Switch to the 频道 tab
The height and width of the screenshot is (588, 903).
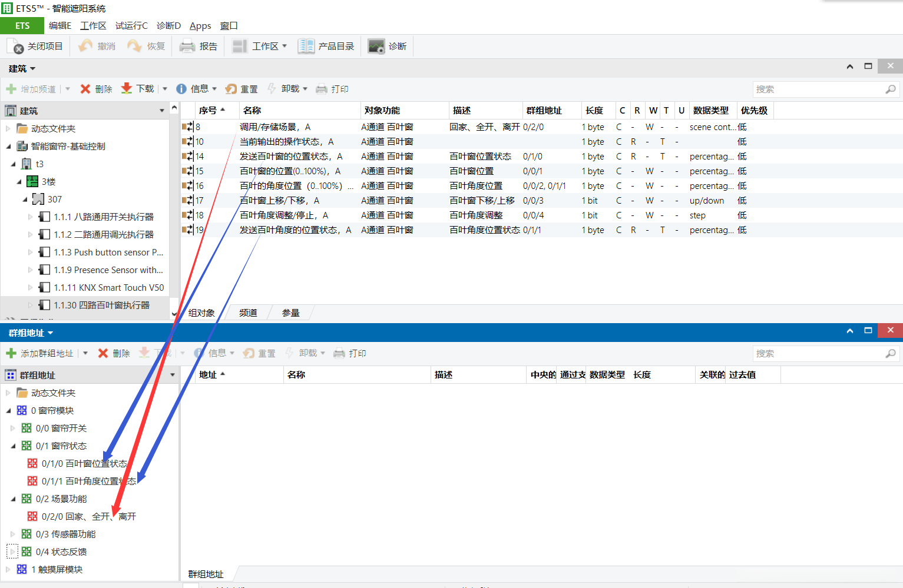[248, 313]
